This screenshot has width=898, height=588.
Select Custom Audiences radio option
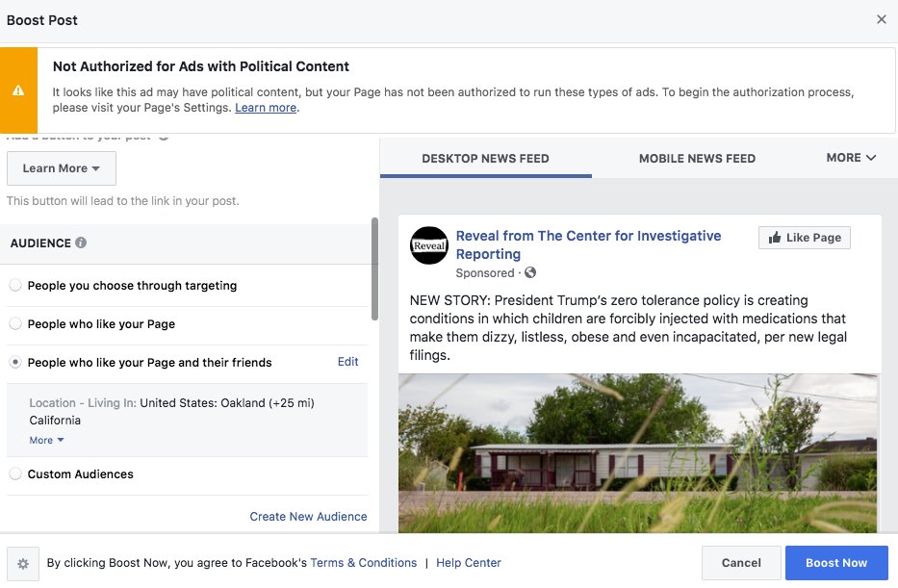click(15, 473)
